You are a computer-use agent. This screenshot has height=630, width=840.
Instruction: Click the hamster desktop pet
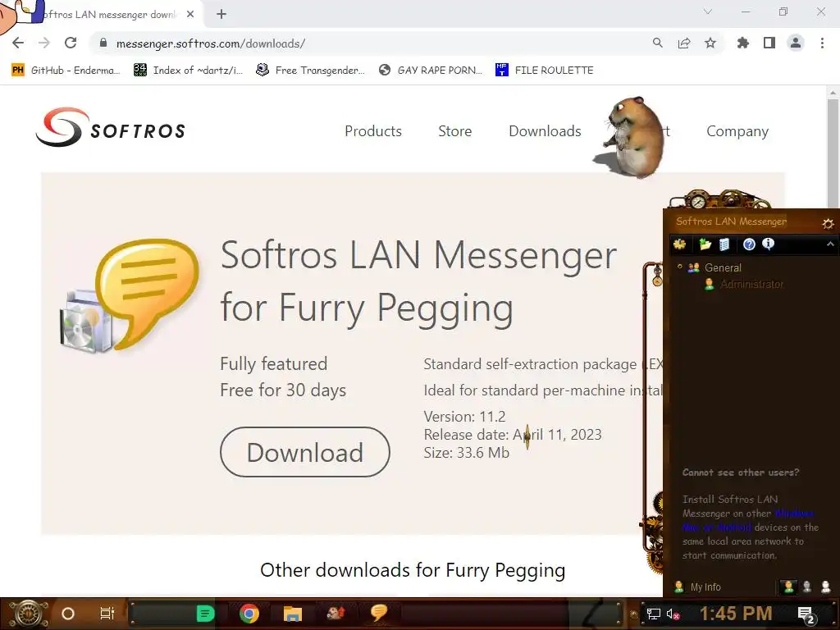(x=632, y=137)
